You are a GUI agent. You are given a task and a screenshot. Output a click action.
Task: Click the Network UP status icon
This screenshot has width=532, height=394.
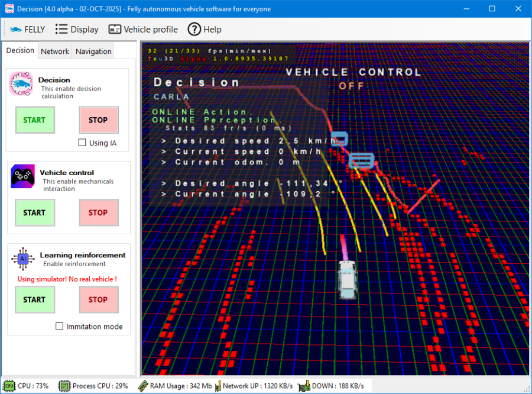[x=218, y=386]
